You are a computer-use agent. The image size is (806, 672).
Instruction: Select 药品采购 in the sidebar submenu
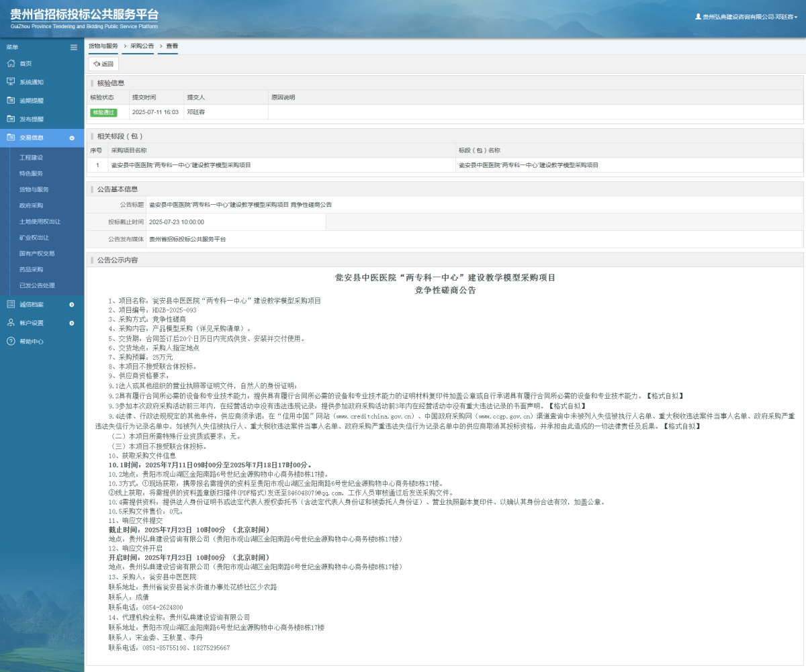pyautogui.click(x=31, y=269)
